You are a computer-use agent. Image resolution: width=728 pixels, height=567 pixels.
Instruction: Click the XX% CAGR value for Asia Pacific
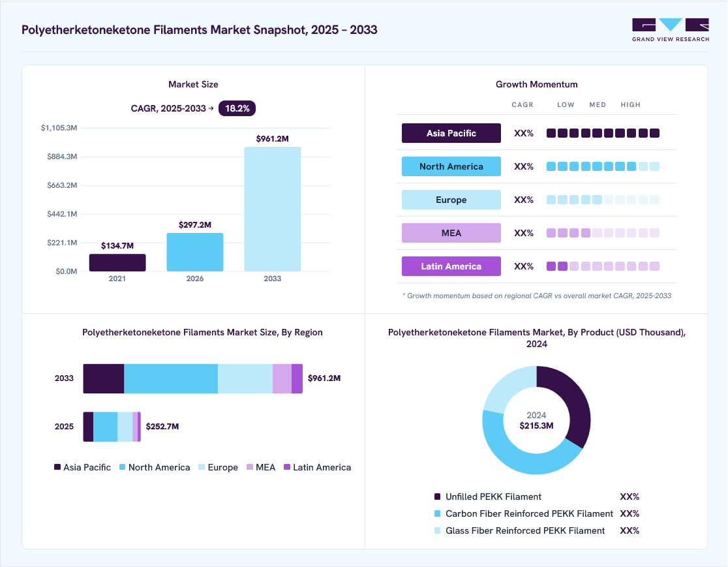pyautogui.click(x=524, y=133)
